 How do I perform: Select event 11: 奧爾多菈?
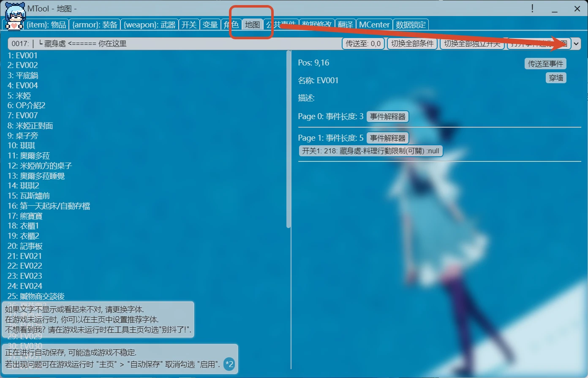tap(29, 156)
